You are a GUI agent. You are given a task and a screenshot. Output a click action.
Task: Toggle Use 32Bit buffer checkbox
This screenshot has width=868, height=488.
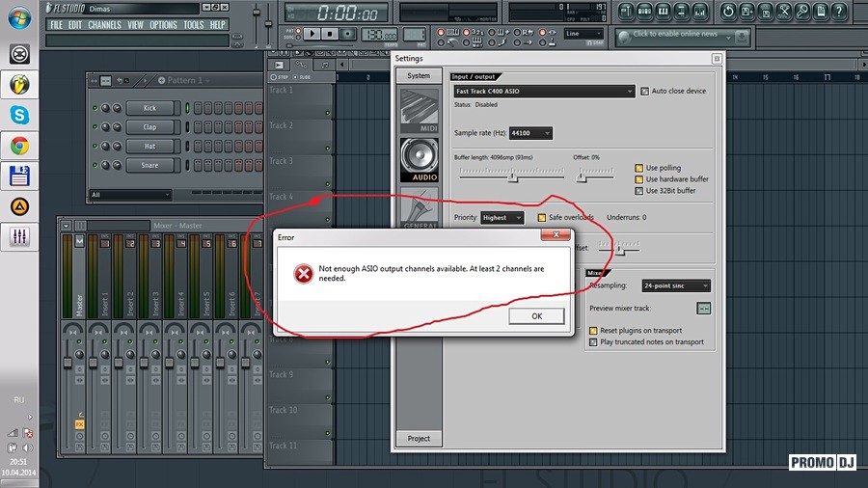[638, 191]
